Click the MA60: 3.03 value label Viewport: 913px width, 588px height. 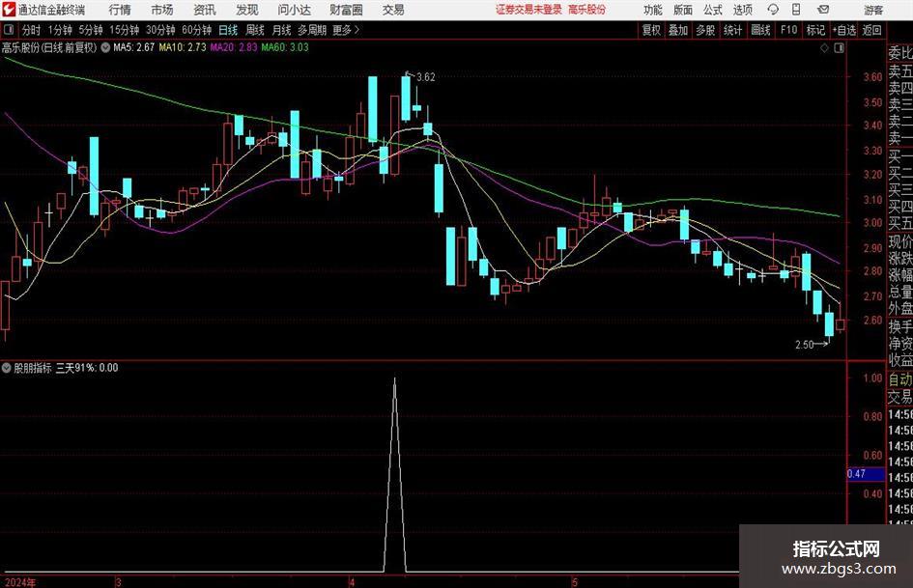(285, 47)
